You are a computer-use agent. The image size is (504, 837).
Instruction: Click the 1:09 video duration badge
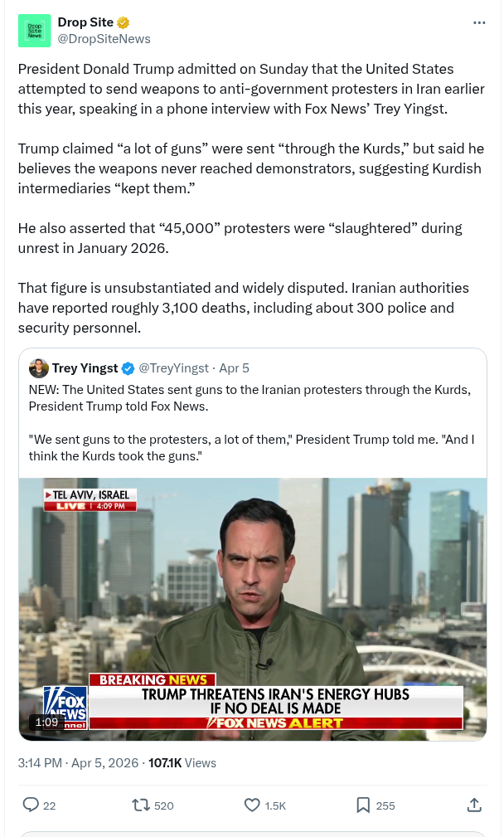point(47,722)
